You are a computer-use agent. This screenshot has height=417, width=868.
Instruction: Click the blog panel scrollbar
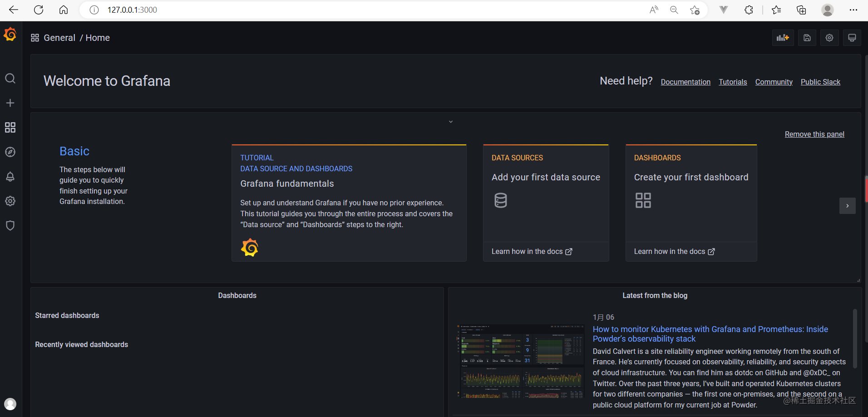(x=855, y=338)
